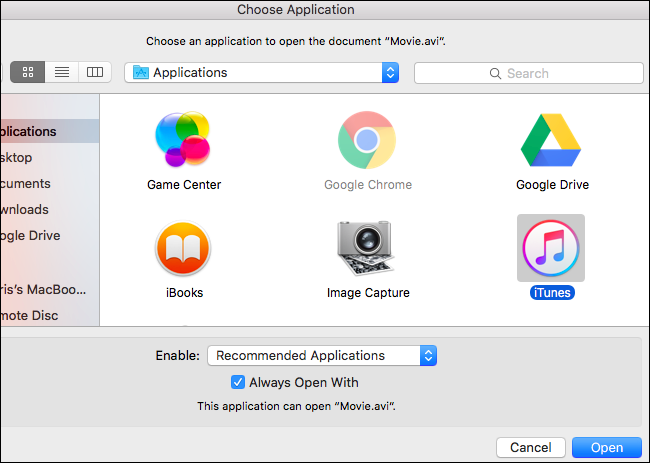Switch to icon view mode
This screenshot has width=650, height=463.
pos(28,72)
